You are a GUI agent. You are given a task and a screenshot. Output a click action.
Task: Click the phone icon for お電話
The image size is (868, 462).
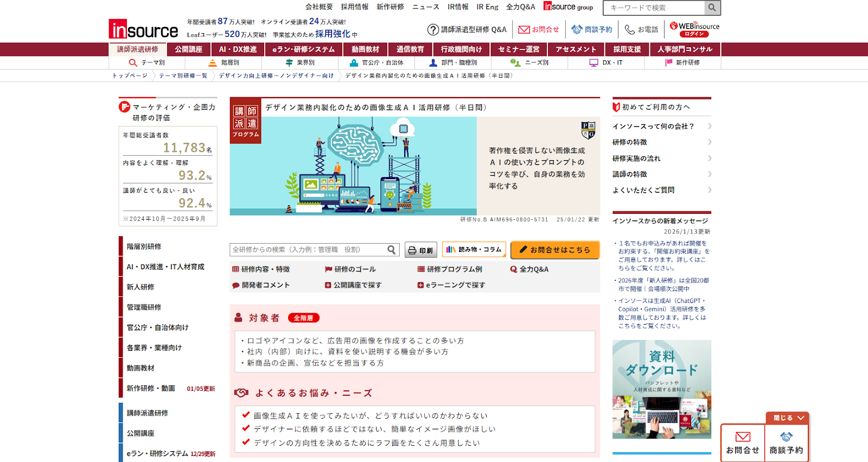tap(630, 29)
